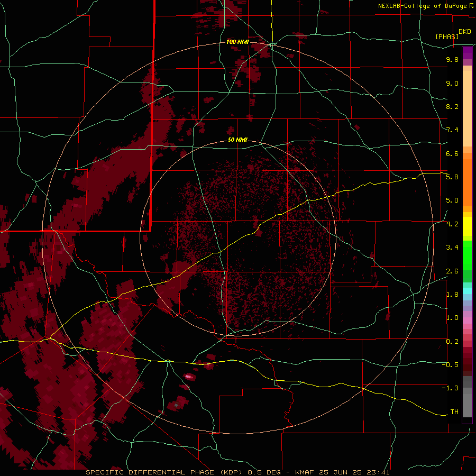This screenshot has height=476, width=476.
Task: Click the KMAF radar station identifier
Action: pyautogui.click(x=305, y=472)
